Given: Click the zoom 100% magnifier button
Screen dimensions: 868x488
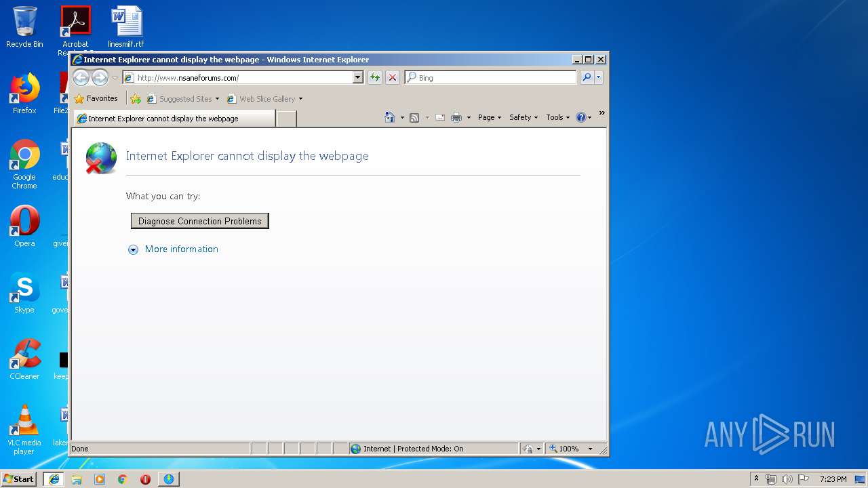Looking at the screenshot, I should click(564, 449).
